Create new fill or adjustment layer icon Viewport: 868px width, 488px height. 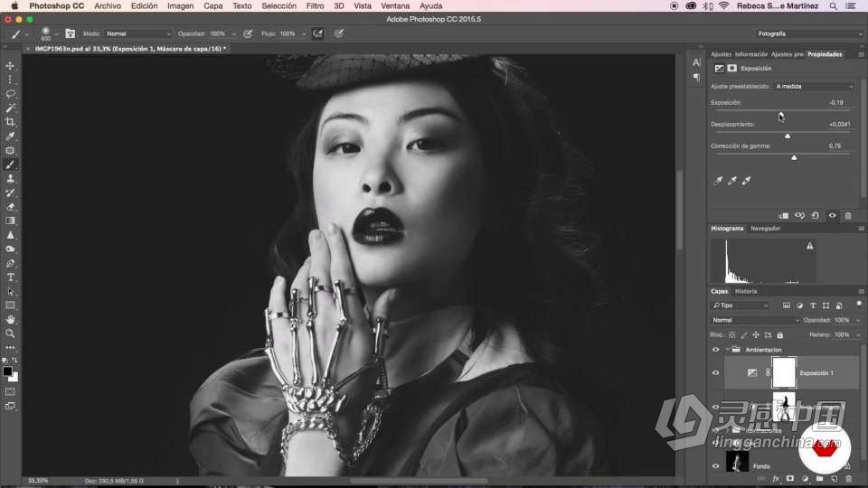tap(805, 479)
